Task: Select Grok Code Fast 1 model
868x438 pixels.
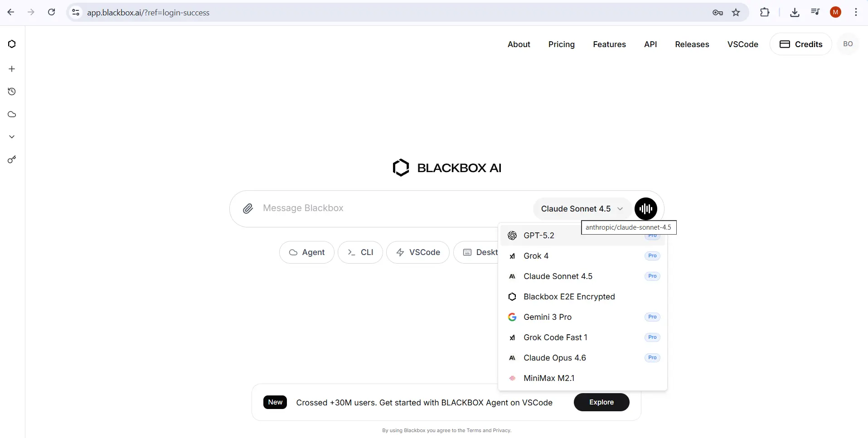Action: 582,337
